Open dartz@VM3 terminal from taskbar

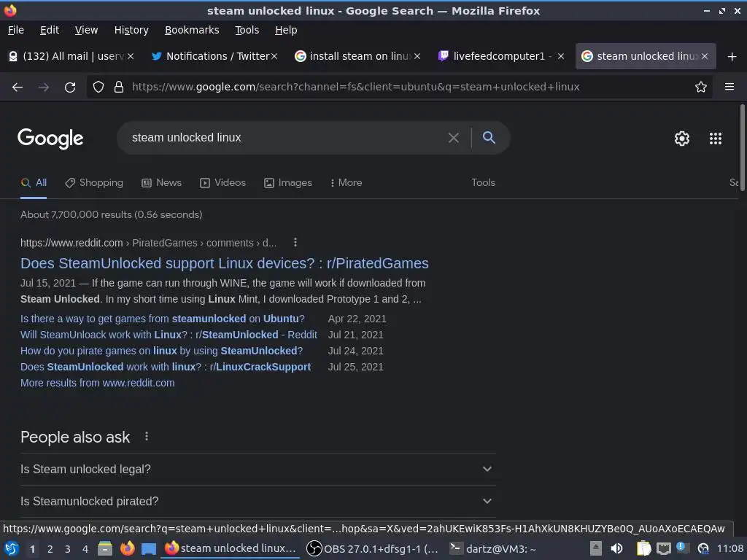pyautogui.click(x=493, y=549)
